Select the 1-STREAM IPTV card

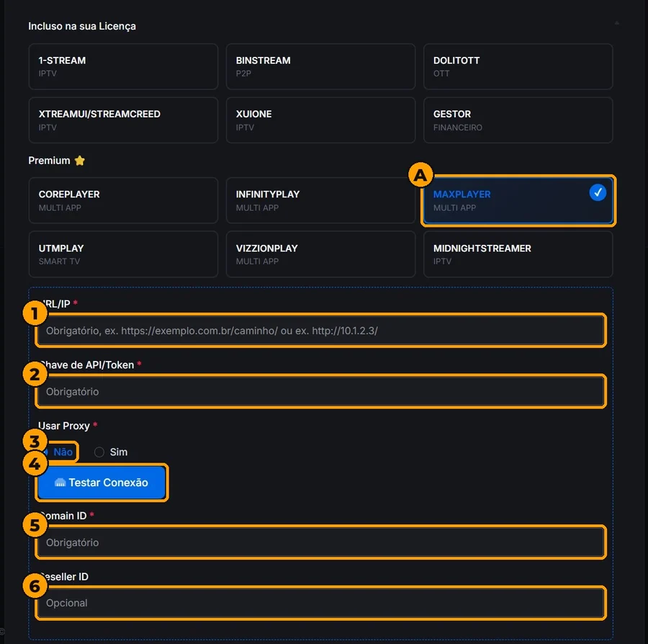pyautogui.click(x=123, y=66)
